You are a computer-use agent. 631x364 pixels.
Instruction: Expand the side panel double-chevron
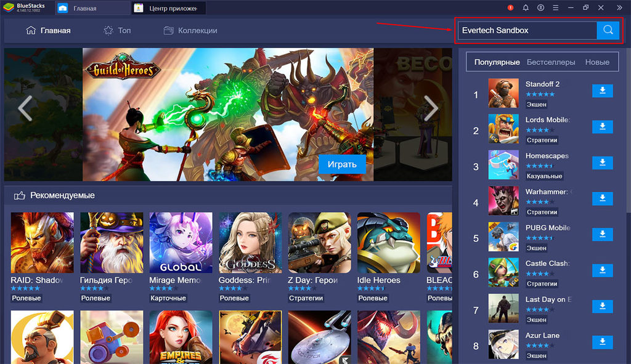pos(619,7)
